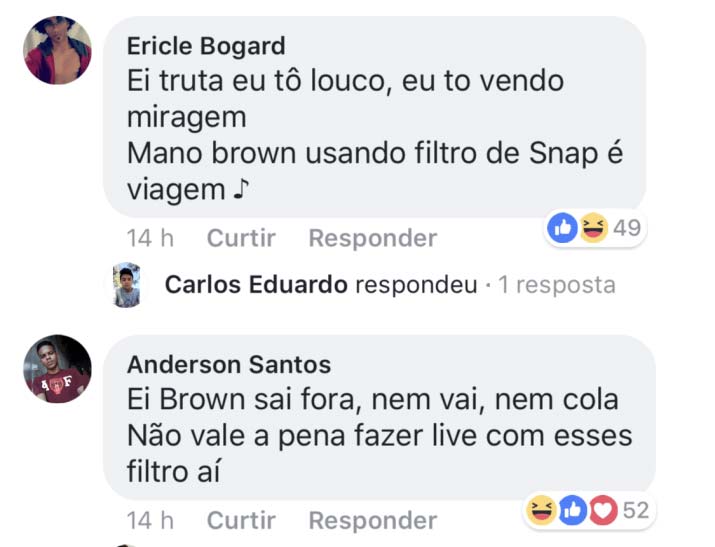The image size is (715, 547).
Task: Like Ericle Bogard's comment with Curtir
Action: (x=241, y=238)
